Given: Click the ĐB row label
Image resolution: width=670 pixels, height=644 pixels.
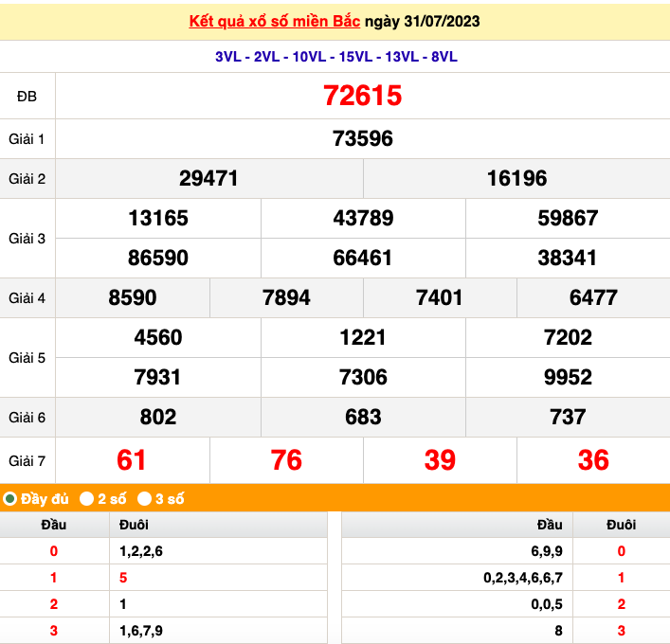Looking at the screenshot, I should (x=27, y=96).
